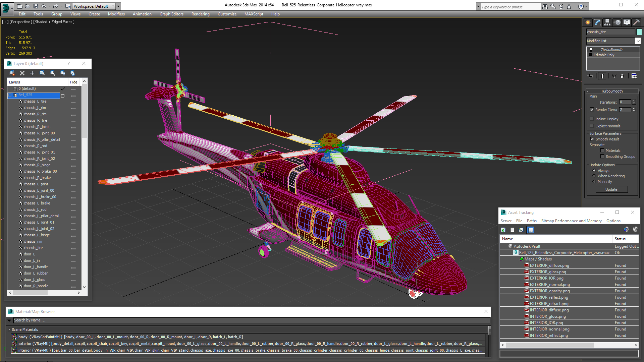Expand Editable Poly sub-objects
The width and height of the screenshot is (644, 362).
590,55
